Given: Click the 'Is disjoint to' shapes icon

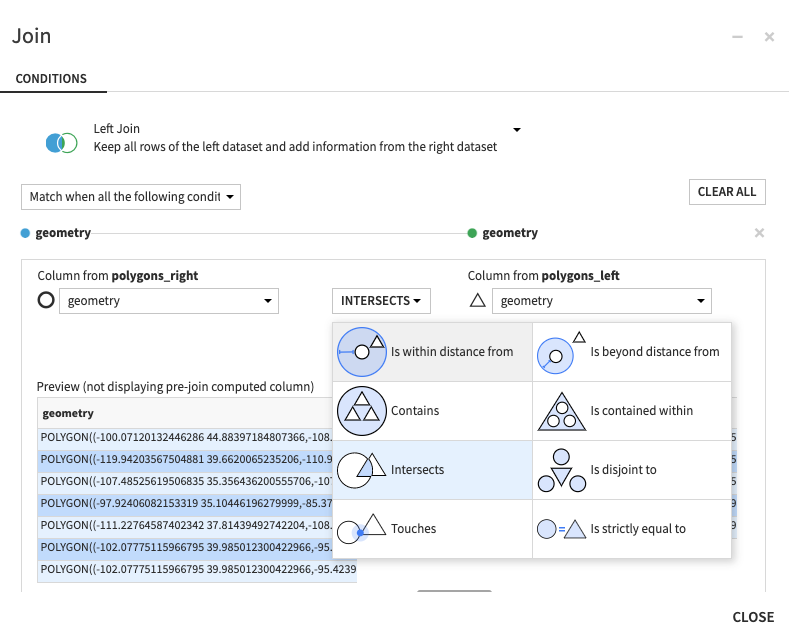Looking at the screenshot, I should click(x=562, y=470).
